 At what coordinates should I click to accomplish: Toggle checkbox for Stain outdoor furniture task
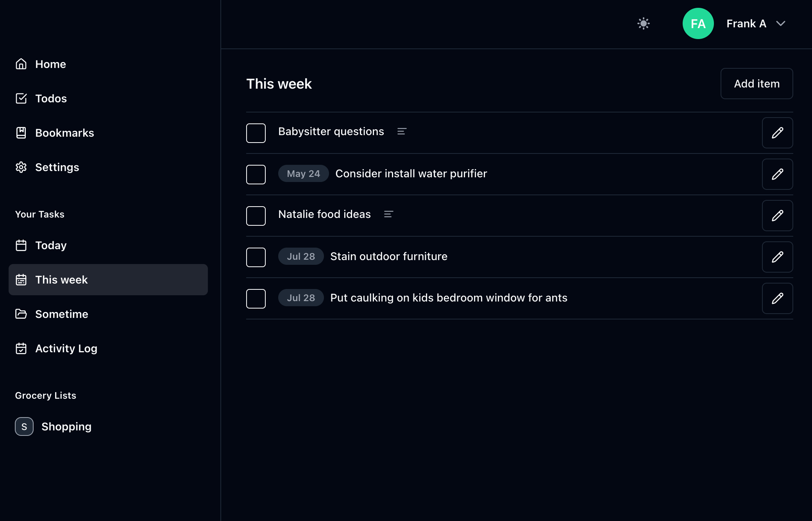point(255,257)
